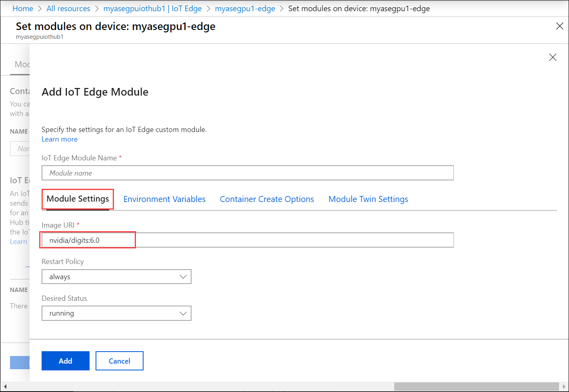The height and width of the screenshot is (392, 569).
Task: Dismiss the Set modules dialog
Action: 559,26
